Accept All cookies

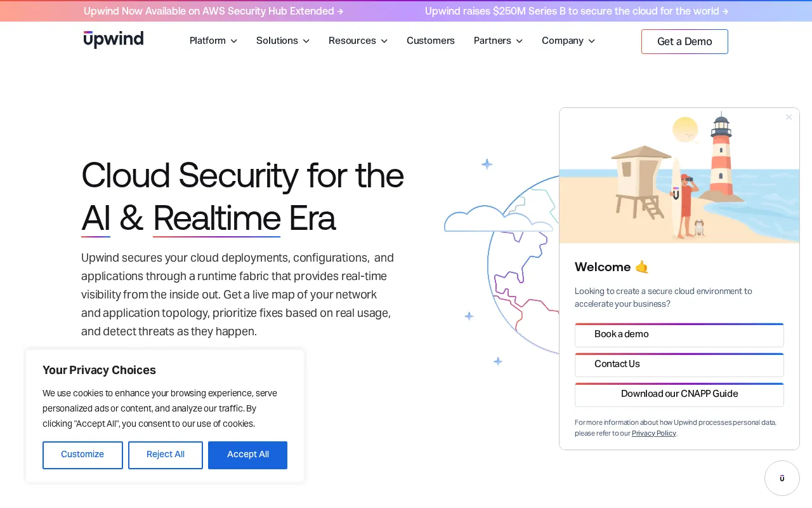247,455
